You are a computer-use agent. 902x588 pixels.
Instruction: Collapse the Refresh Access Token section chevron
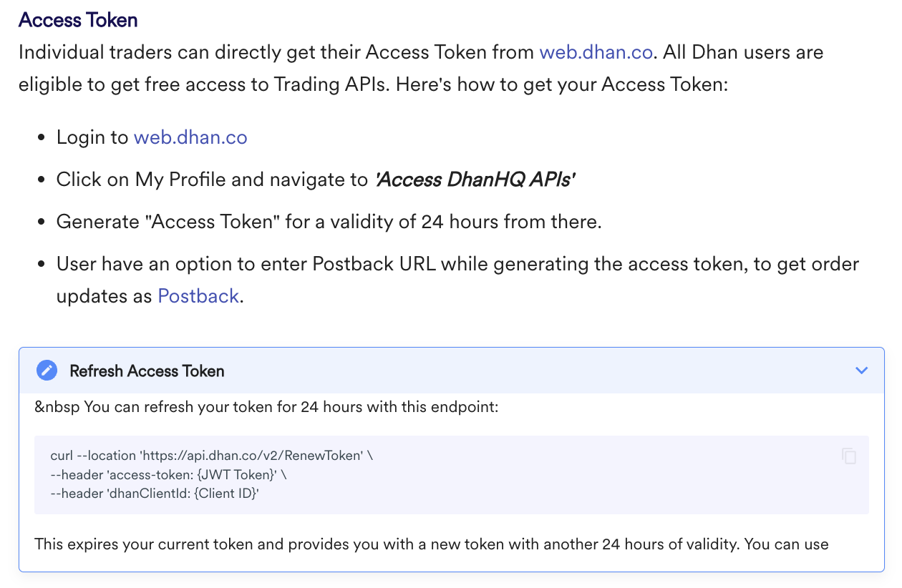(x=861, y=371)
